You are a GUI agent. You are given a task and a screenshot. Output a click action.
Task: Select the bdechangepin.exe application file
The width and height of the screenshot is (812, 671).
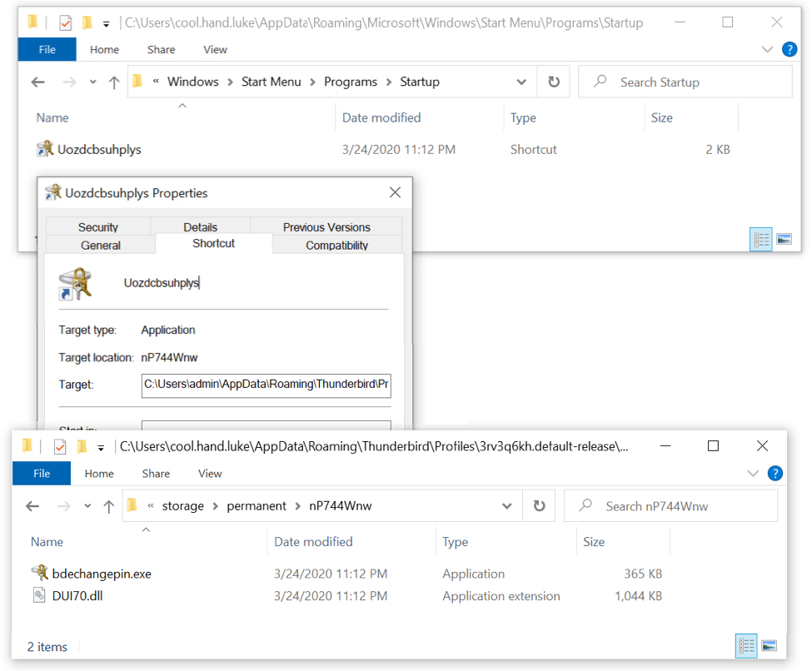101,574
